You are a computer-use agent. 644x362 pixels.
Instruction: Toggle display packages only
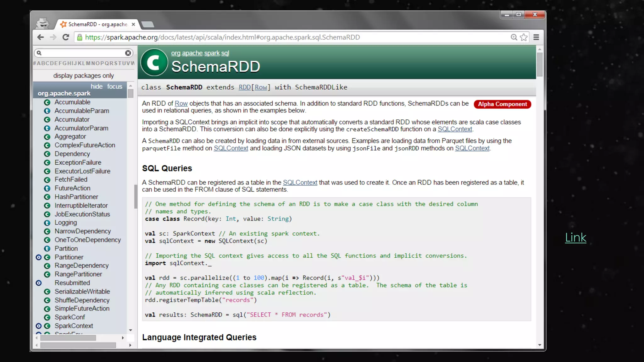coord(83,76)
